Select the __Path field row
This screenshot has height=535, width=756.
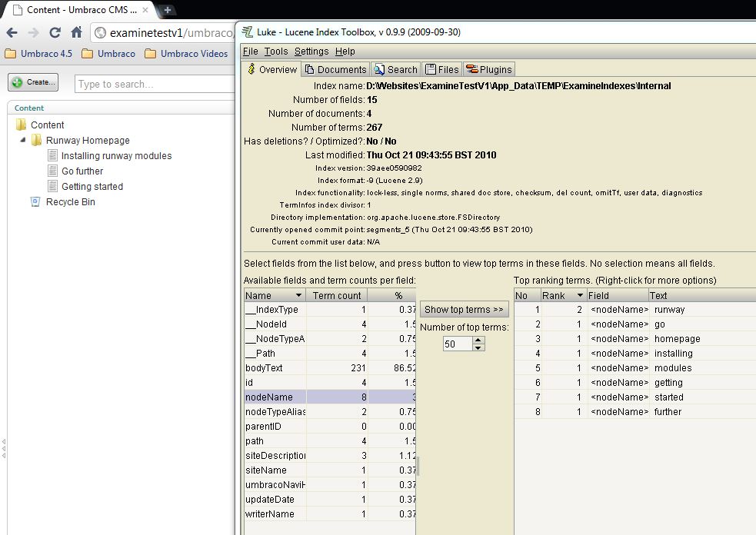point(330,354)
